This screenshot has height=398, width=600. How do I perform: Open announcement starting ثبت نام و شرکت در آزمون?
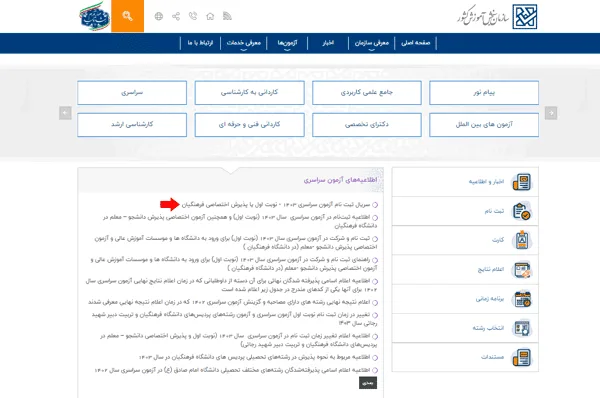(236, 243)
